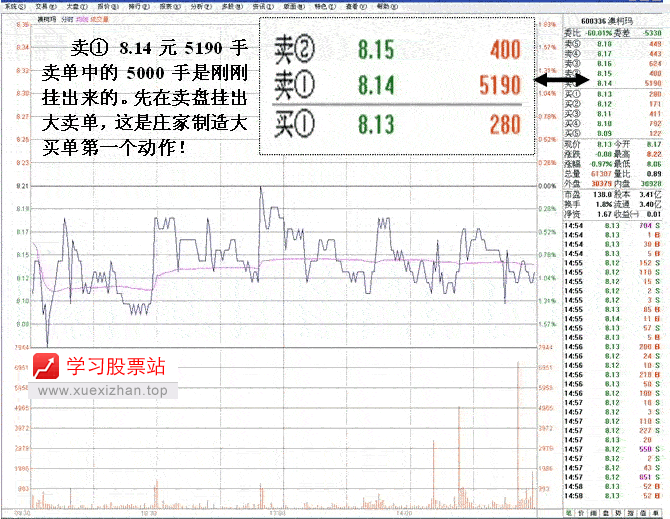The width and height of the screenshot is (670, 519).
Task: Select the 买② 8.12 order row
Action: tap(613, 104)
